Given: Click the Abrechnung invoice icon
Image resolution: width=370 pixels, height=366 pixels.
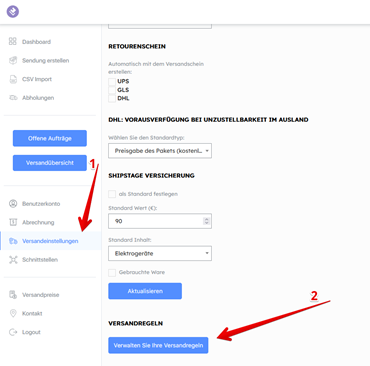Looking at the screenshot, I should (13, 222).
